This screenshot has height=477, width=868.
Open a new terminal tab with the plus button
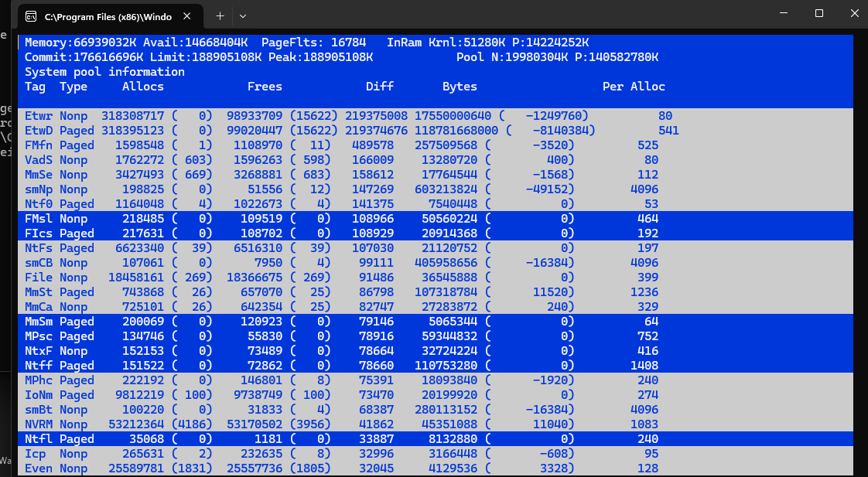click(x=219, y=15)
